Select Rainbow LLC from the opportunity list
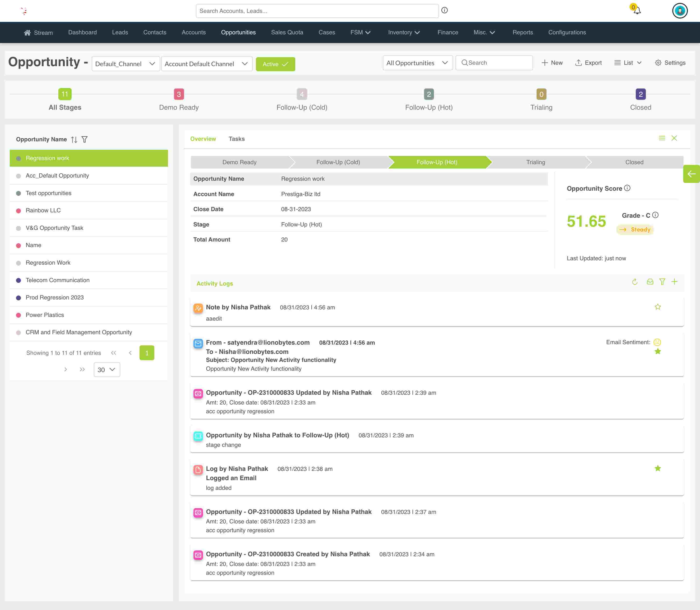700x610 pixels. coord(43,210)
